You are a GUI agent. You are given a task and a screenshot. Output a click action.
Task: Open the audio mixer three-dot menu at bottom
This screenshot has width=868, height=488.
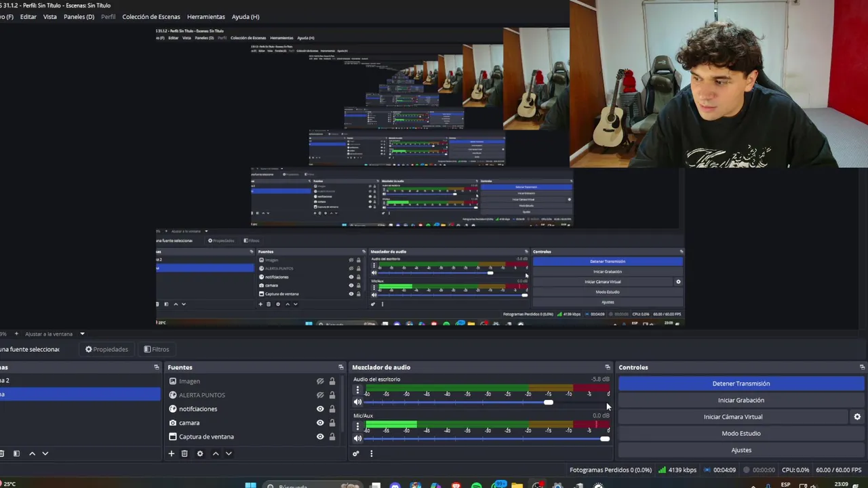coord(371,453)
